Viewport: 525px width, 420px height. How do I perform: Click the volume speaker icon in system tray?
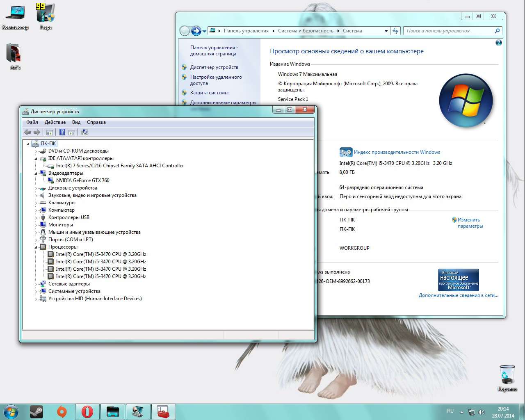[482, 412]
